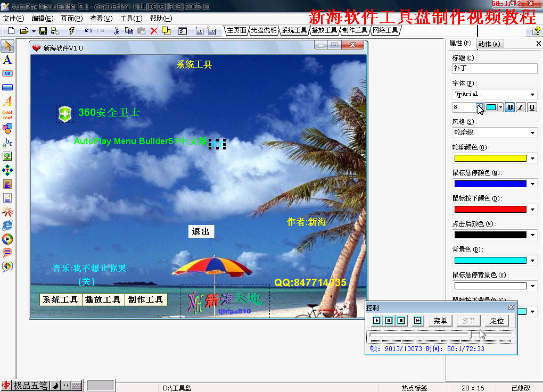
Task: Select the media player tool
Action: pyautogui.click(x=7, y=239)
